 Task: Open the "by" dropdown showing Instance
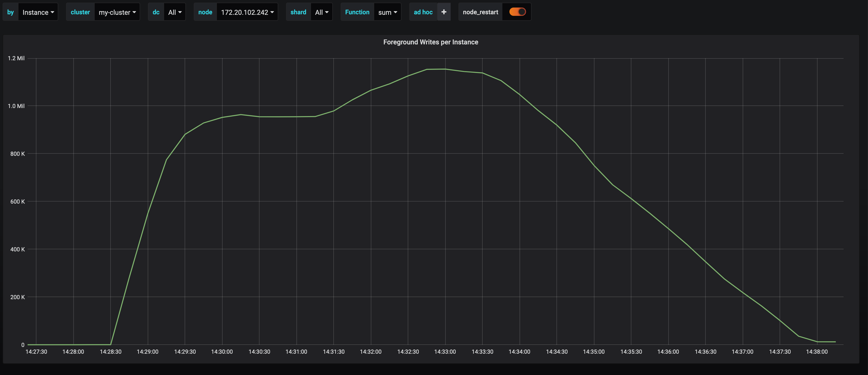(38, 12)
